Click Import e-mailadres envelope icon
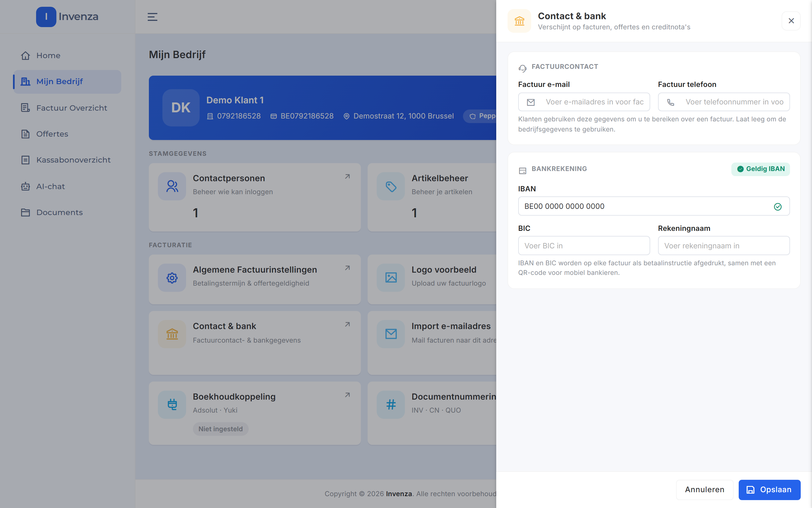This screenshot has height=508, width=812. pos(391,334)
